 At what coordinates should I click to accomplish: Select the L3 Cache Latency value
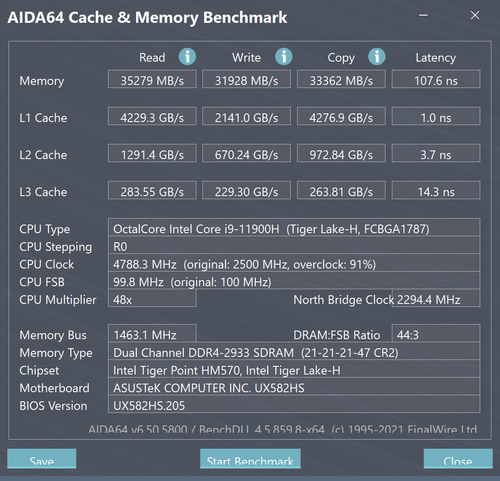(x=436, y=190)
